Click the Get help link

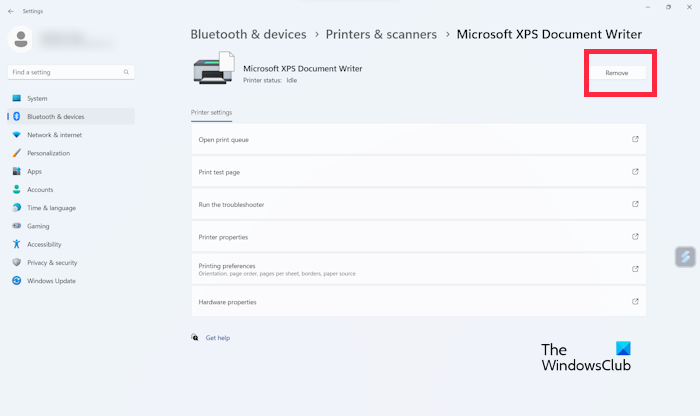click(x=217, y=338)
